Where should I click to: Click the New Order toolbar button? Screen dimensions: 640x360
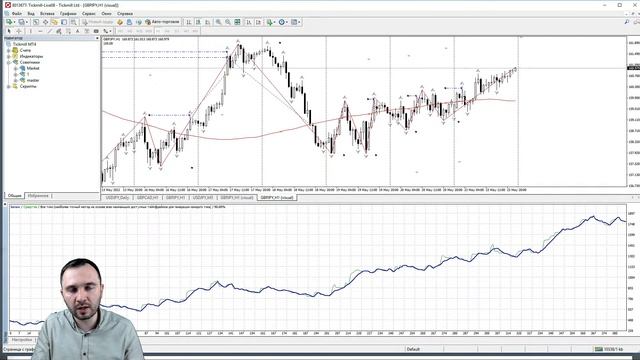[98, 22]
